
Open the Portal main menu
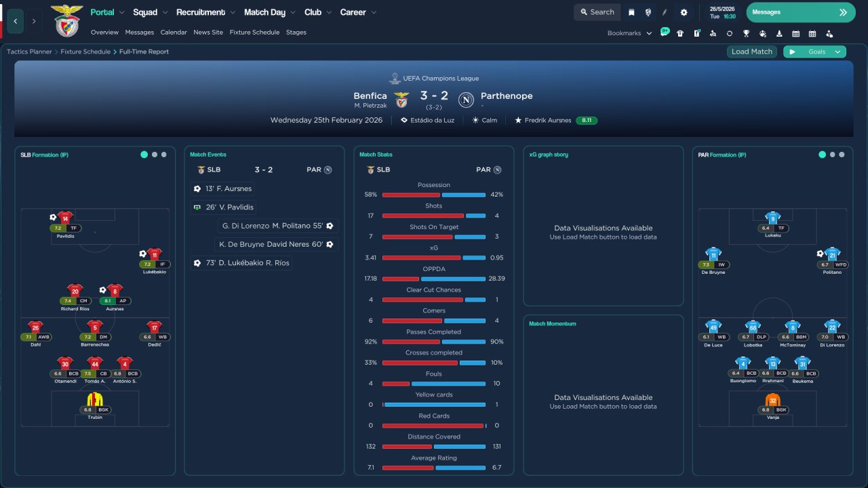[102, 12]
